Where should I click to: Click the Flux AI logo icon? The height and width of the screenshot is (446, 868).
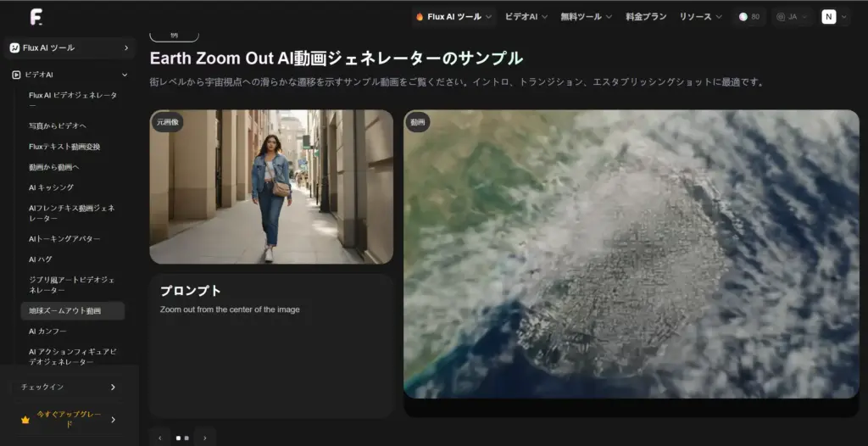36,17
